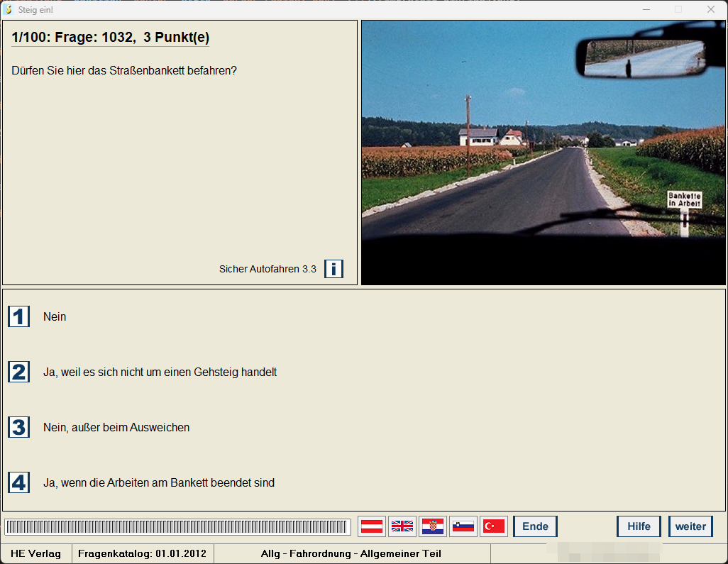This screenshot has height=564, width=728.
Task: Click the road traffic photo
Action: (x=543, y=152)
